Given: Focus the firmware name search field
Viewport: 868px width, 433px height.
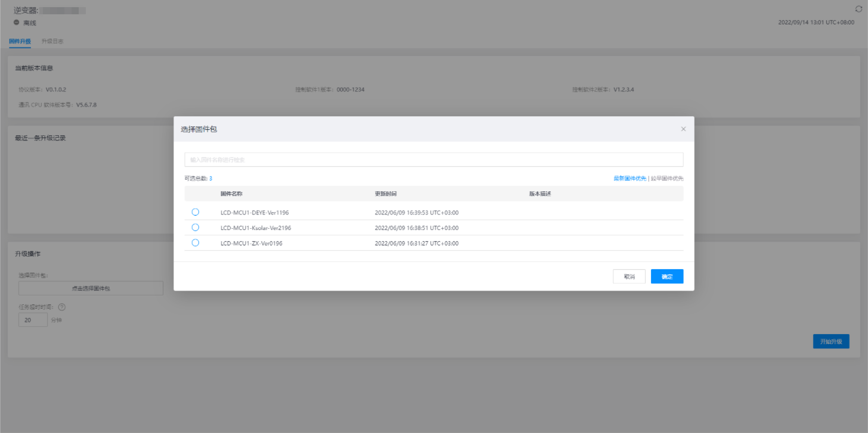Looking at the screenshot, I should coord(433,160).
